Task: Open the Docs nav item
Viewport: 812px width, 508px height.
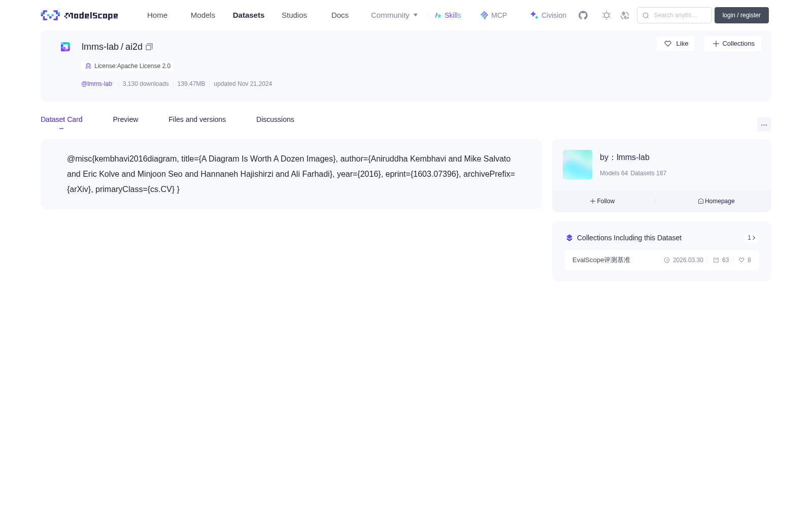Action: coord(340,15)
